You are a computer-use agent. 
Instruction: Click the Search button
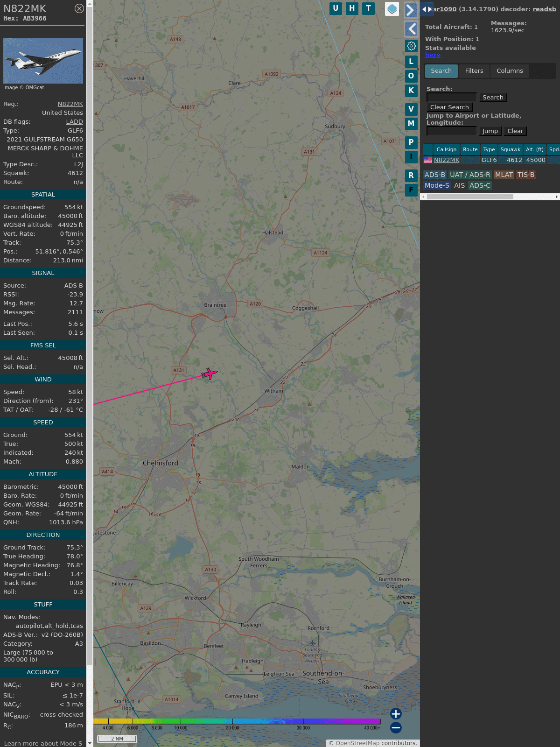(x=493, y=98)
